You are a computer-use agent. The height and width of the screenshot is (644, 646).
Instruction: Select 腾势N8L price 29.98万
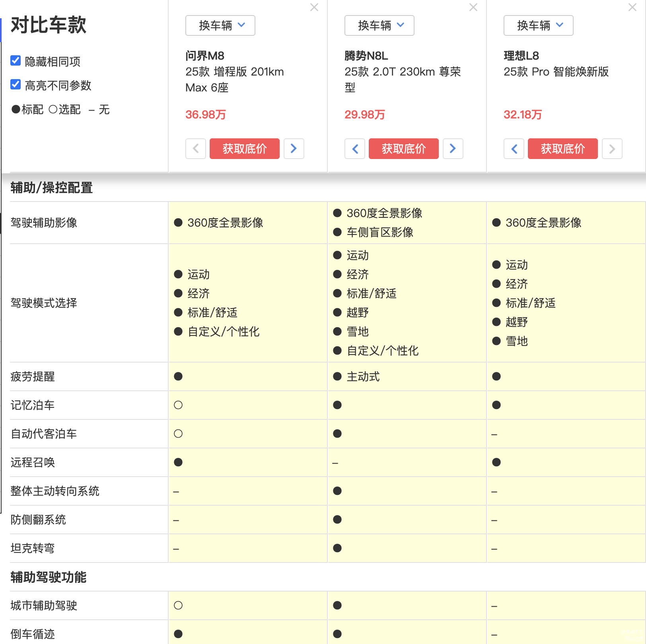click(x=365, y=114)
